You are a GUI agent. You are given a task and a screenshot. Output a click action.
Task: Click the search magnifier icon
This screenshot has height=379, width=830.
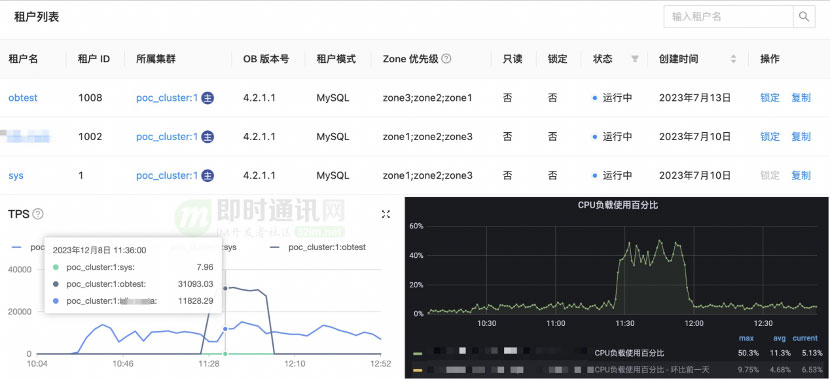coord(804,17)
